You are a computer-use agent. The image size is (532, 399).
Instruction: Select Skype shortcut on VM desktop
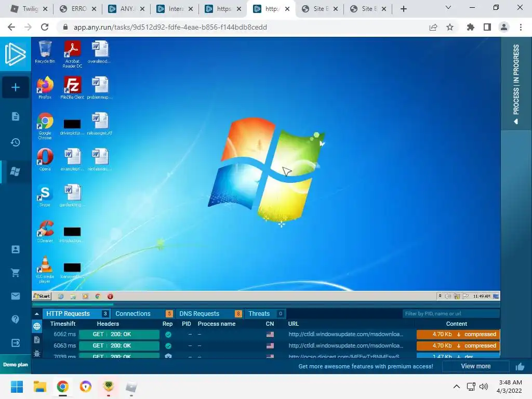click(x=45, y=195)
